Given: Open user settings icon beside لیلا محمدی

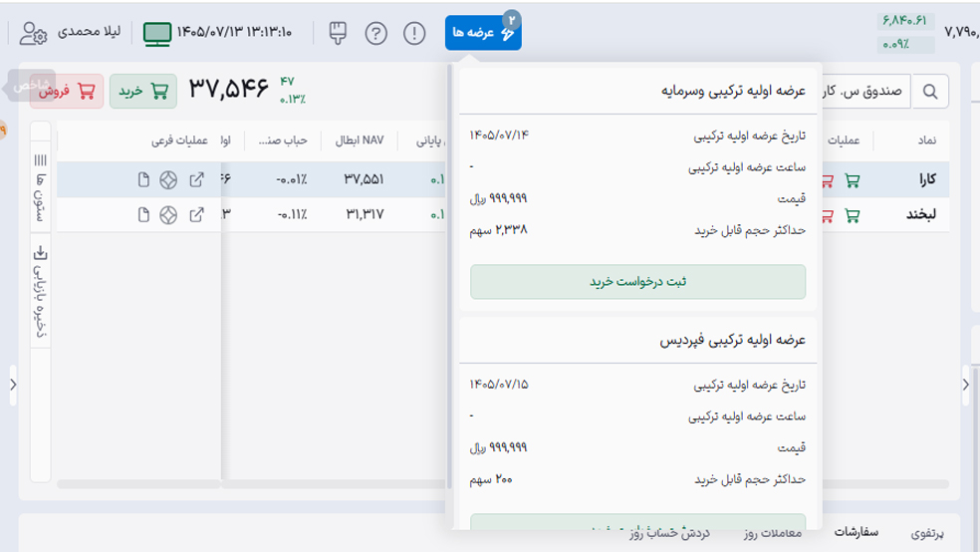Looking at the screenshot, I should 33,33.
